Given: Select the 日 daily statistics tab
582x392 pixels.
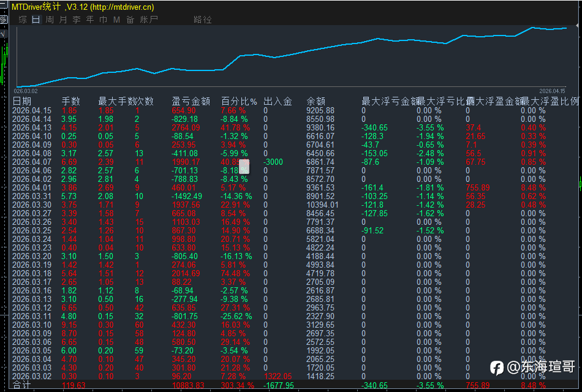Looking at the screenshot, I should coord(36,20).
